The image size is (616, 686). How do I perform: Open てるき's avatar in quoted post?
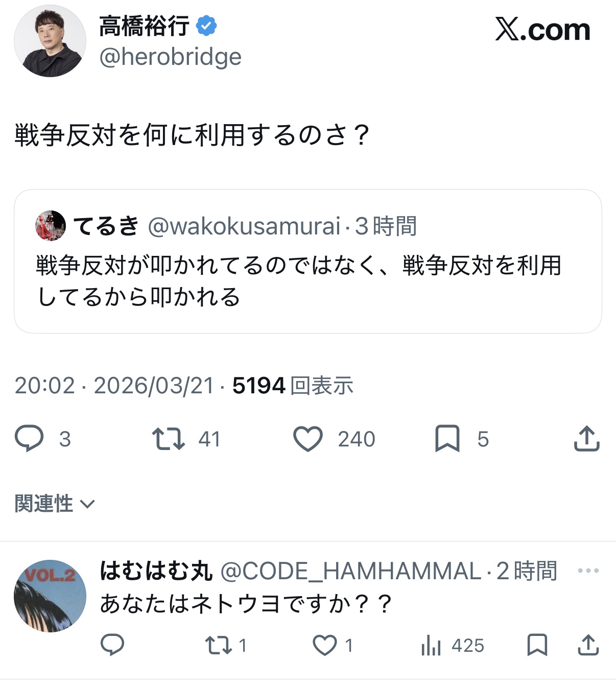pos(51,226)
